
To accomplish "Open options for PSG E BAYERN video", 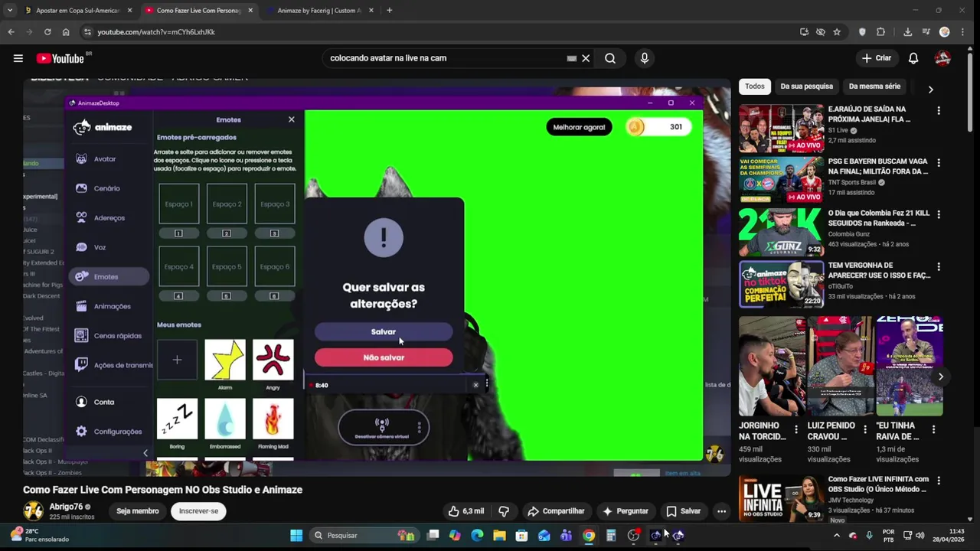I will (939, 163).
